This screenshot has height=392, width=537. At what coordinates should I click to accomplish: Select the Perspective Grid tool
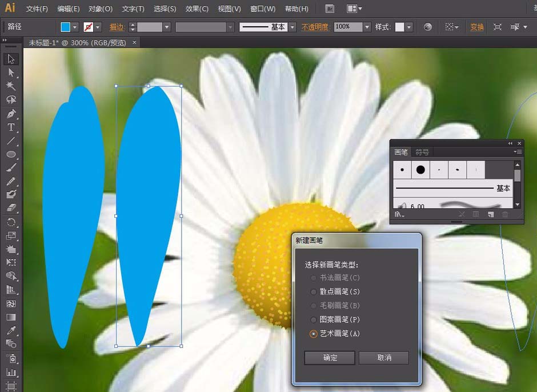click(11, 290)
